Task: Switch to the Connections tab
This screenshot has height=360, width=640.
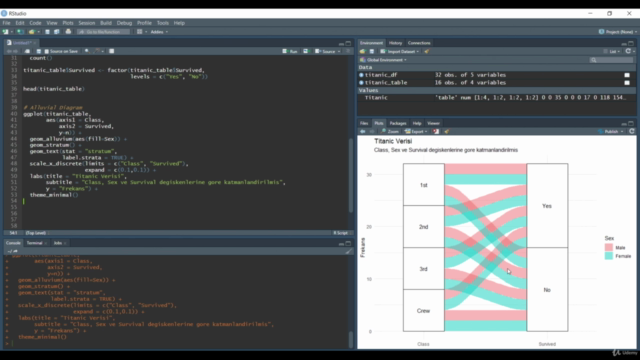Action: tap(419, 43)
